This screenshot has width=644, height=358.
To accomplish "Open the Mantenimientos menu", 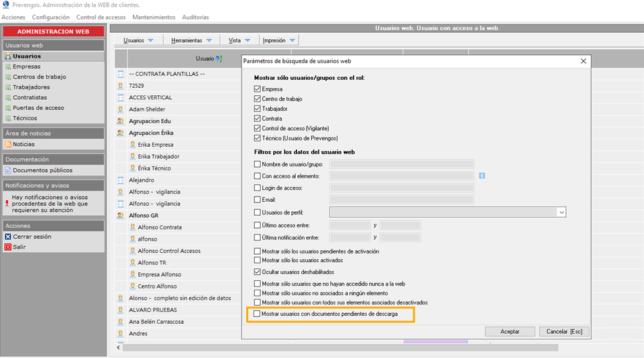I will [x=154, y=17].
